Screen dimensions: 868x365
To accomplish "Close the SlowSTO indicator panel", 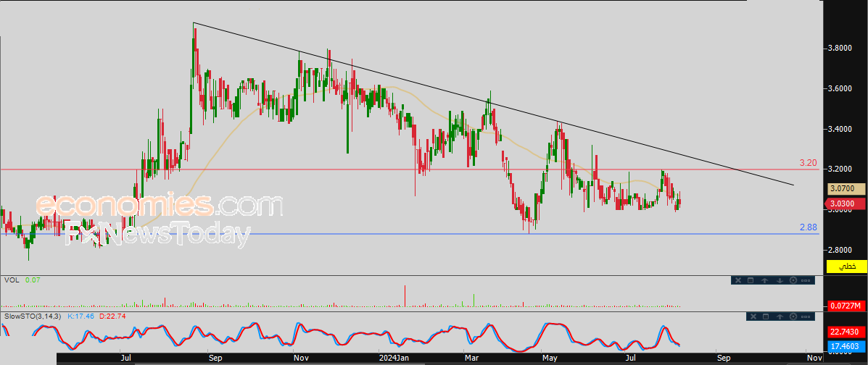I will tap(753, 316).
